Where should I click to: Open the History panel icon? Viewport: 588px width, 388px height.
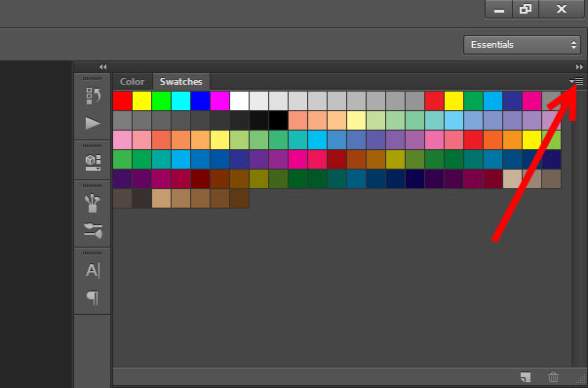point(93,96)
